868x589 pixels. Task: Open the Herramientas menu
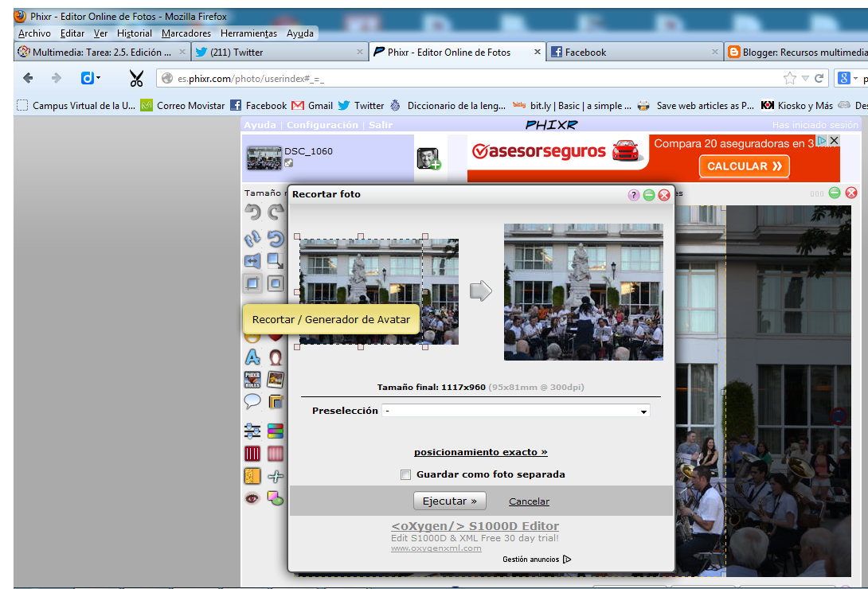point(248,33)
